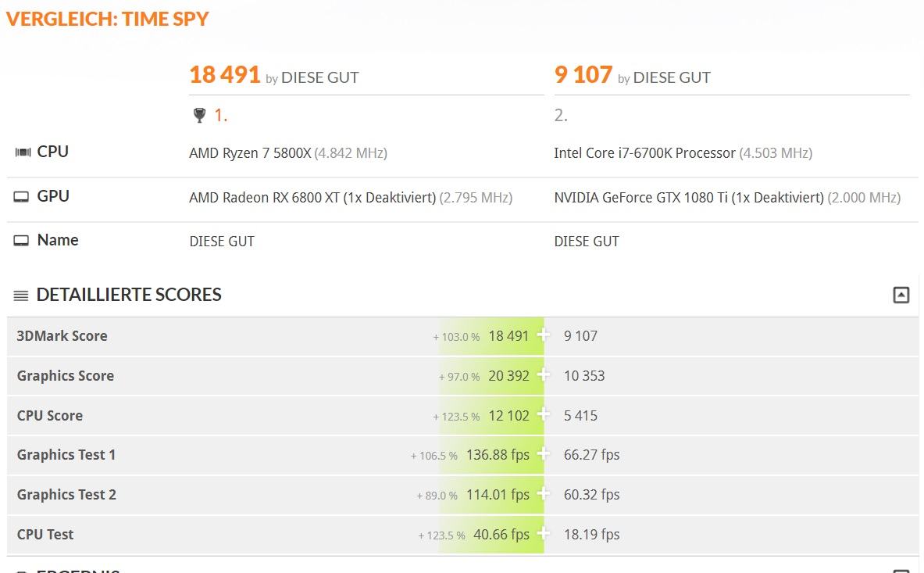Image resolution: width=924 pixels, height=573 pixels.
Task: Click the plus icon in 3DMark Score row
Action: click(x=544, y=335)
